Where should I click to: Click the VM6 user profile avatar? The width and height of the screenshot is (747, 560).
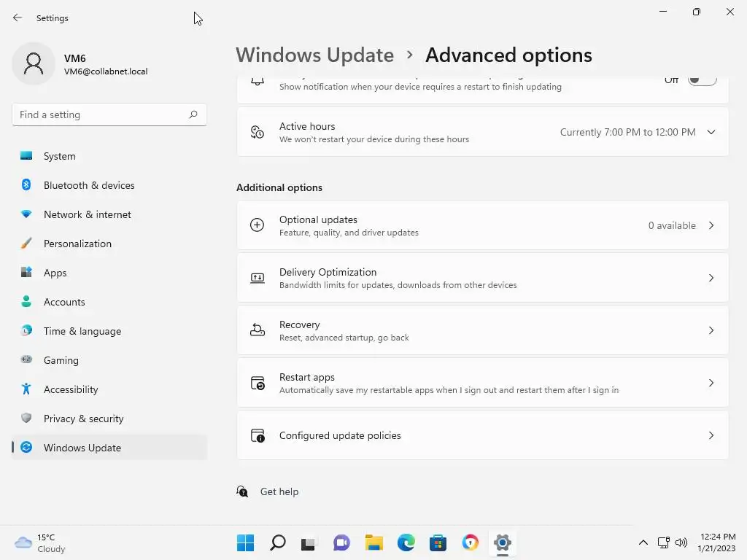coord(34,63)
